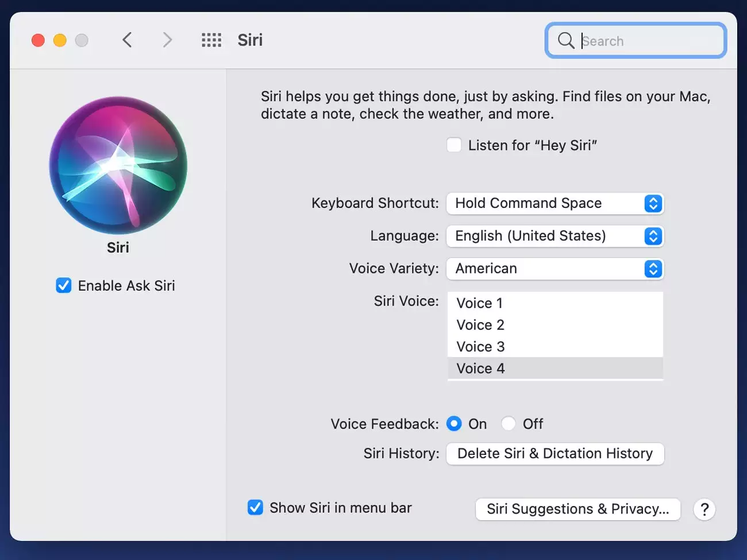This screenshot has height=560, width=747.
Task: Open the Keyboard Shortcut dropdown
Action: 555,203
